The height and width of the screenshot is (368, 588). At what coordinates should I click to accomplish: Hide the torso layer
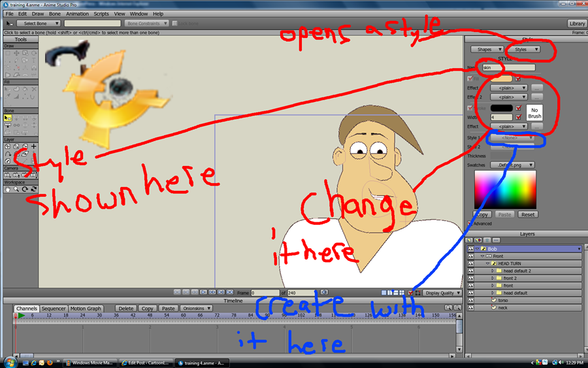click(470, 300)
